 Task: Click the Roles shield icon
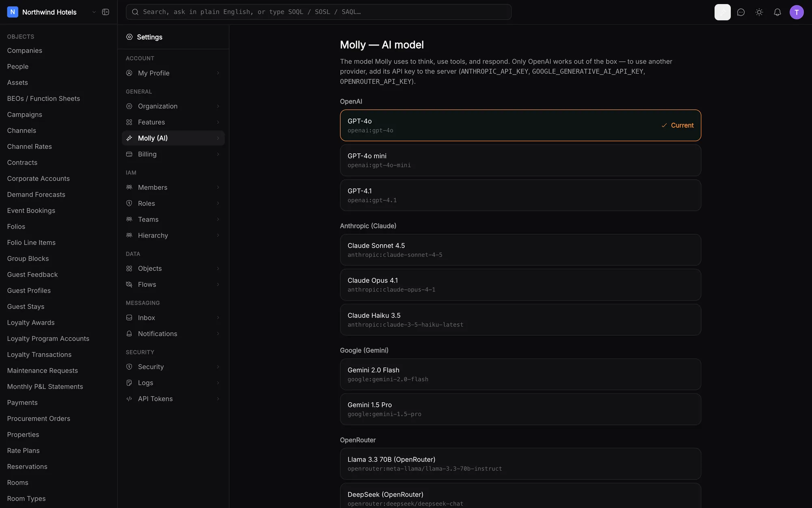click(129, 203)
